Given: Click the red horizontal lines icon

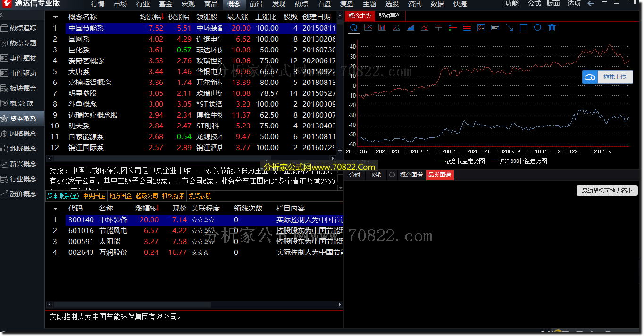Looking at the screenshot, I should tap(467, 28).
